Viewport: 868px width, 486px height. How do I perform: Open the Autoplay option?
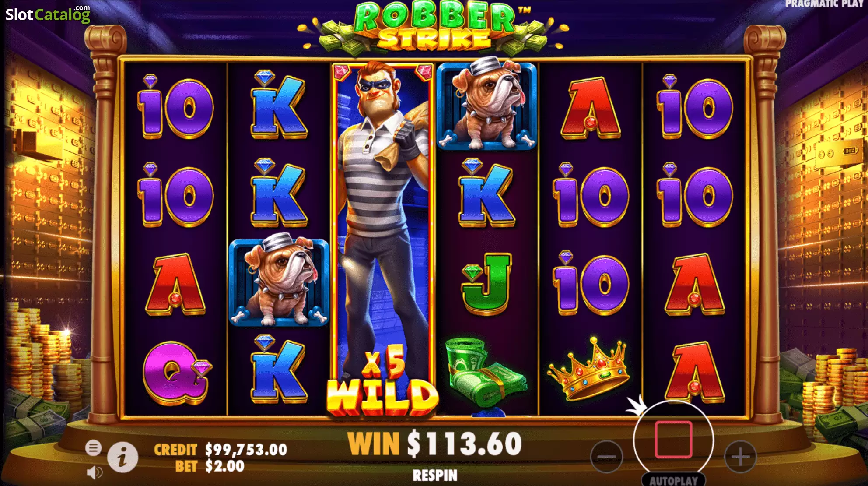673,480
